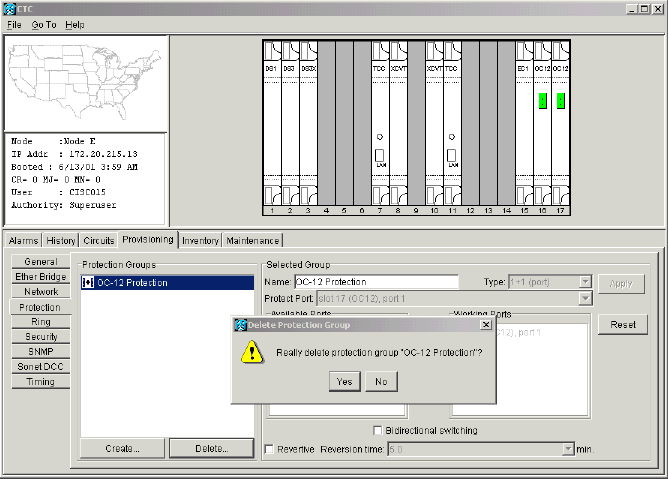668x479 pixels.
Task: Click the IP Addr 172.20.215.13 text
Action: (x=74, y=154)
